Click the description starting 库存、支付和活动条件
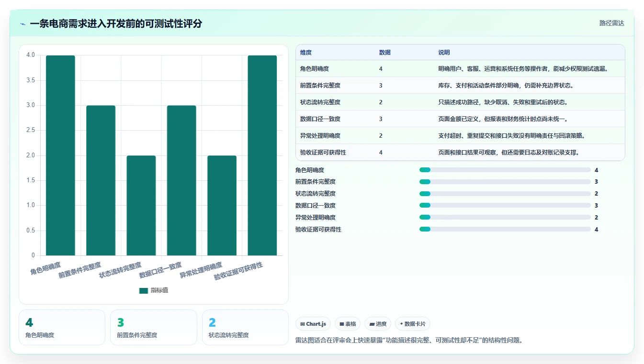644x364 pixels. [506, 86]
